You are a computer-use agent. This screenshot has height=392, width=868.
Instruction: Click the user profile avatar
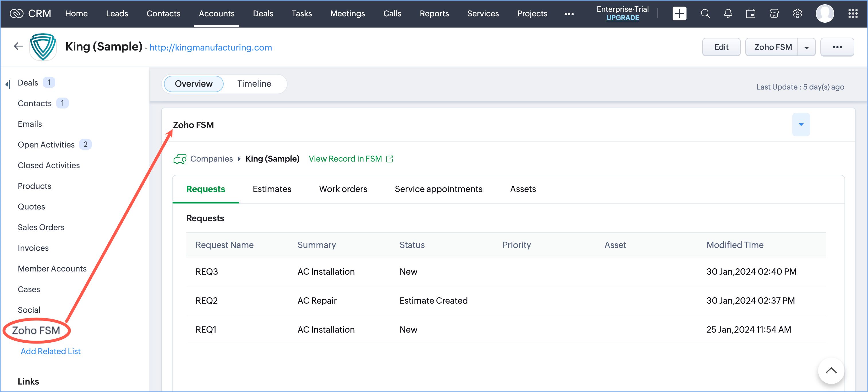(824, 13)
